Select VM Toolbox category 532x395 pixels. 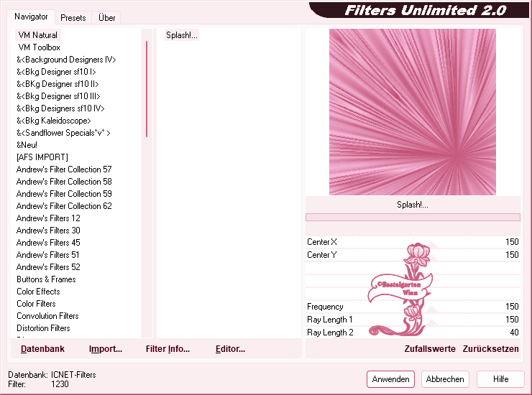pos(39,47)
